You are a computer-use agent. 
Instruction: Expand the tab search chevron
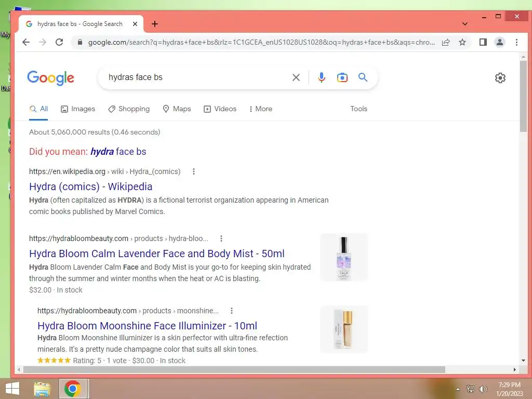pyautogui.click(x=465, y=24)
